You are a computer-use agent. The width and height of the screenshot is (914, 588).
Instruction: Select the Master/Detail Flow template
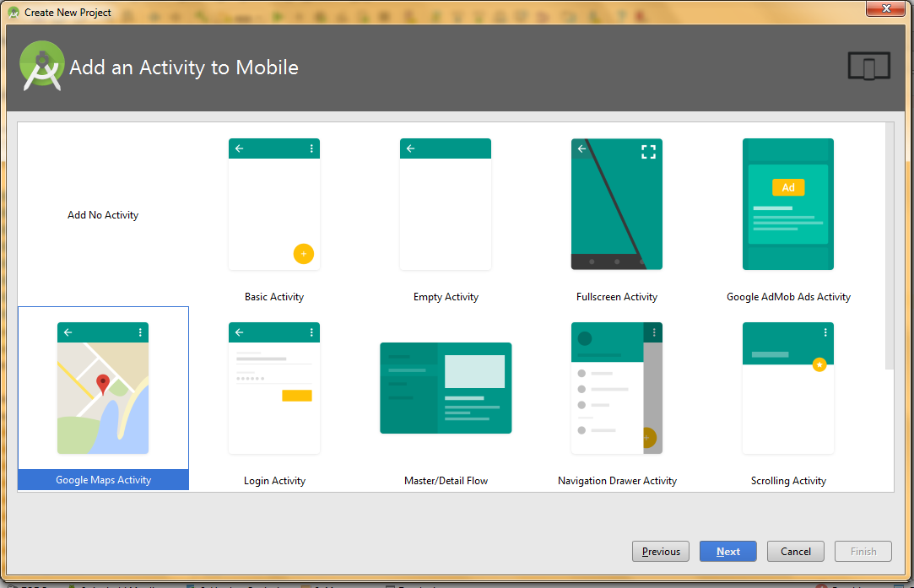(x=446, y=388)
